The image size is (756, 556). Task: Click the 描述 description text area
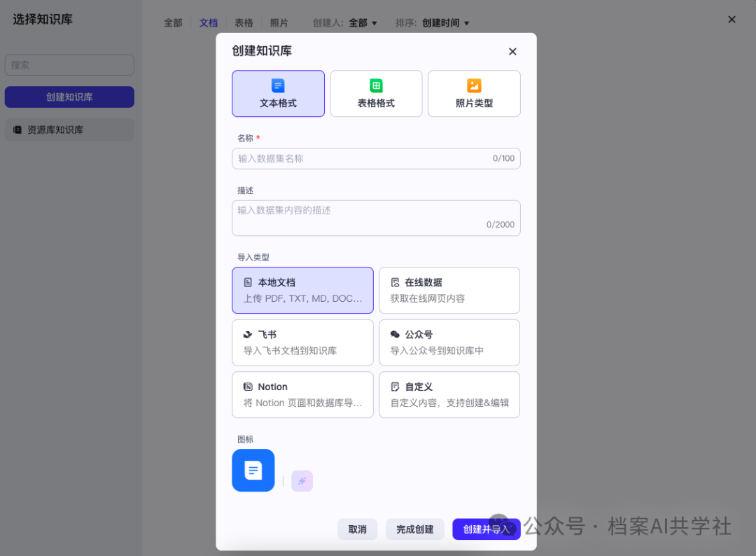point(376,218)
